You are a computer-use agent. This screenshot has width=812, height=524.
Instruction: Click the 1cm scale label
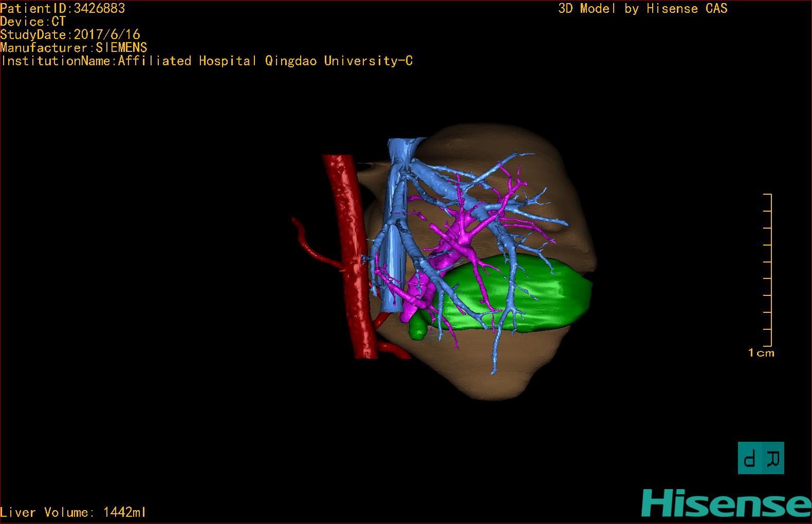(x=761, y=353)
